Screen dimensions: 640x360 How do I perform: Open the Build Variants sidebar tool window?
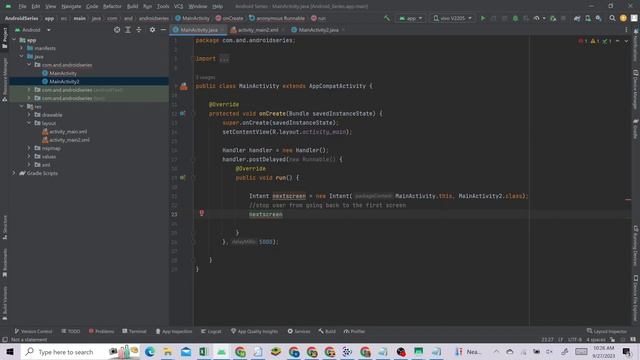[4, 303]
